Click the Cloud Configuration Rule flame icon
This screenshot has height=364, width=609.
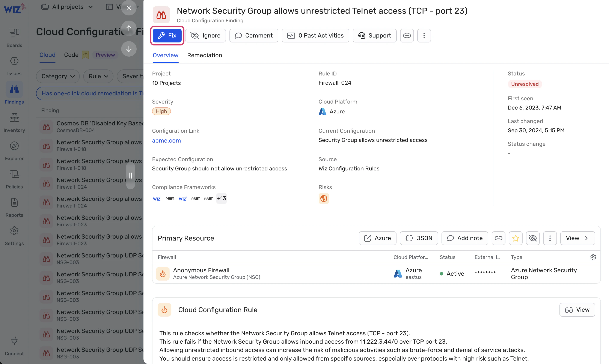(x=164, y=310)
